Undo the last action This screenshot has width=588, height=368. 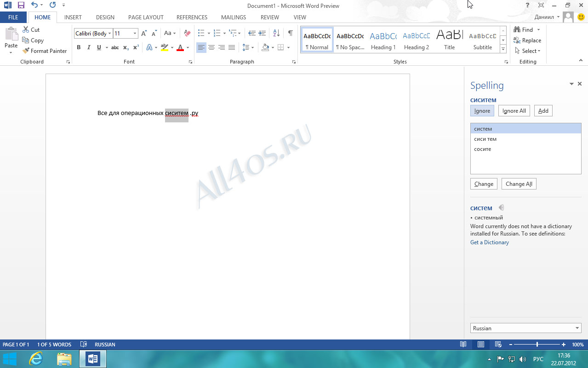pyautogui.click(x=34, y=5)
